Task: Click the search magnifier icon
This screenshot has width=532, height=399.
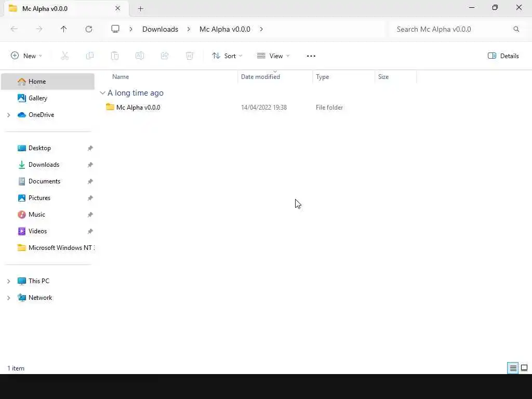Action: coord(516,29)
